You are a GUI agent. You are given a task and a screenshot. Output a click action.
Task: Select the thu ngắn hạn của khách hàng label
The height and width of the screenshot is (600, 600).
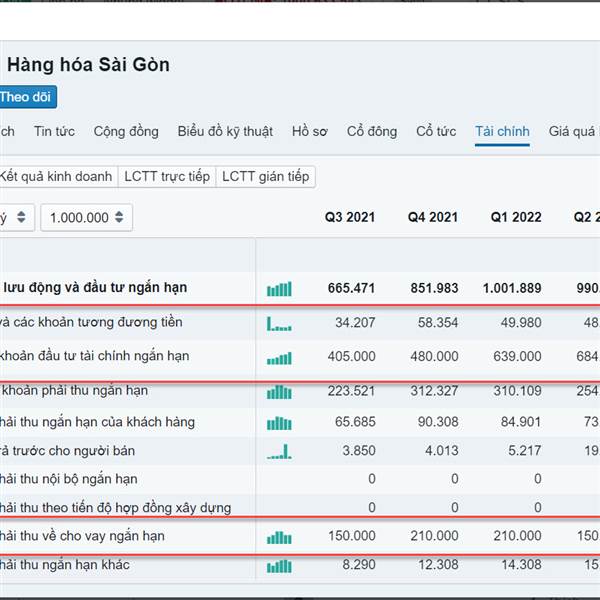(x=97, y=422)
